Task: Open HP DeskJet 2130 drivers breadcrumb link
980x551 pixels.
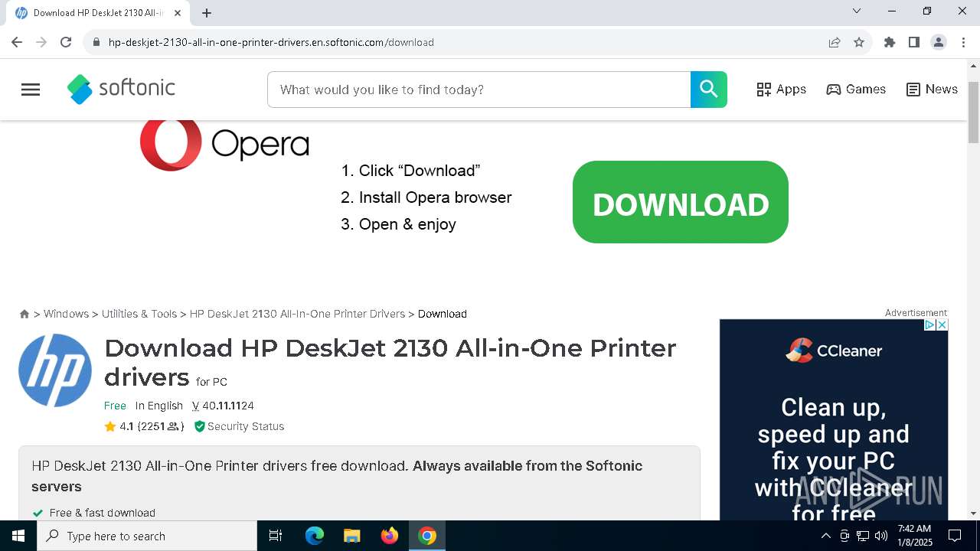Action: pyautogui.click(x=297, y=314)
